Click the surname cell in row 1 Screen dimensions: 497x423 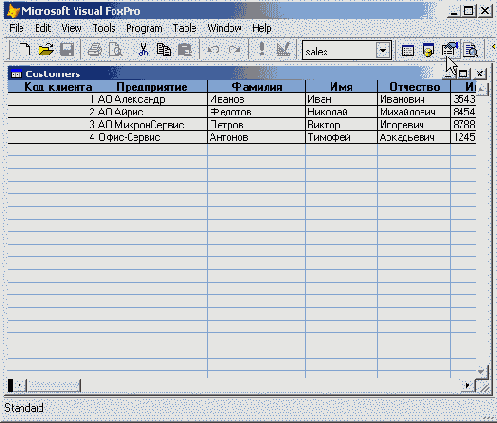pos(256,99)
